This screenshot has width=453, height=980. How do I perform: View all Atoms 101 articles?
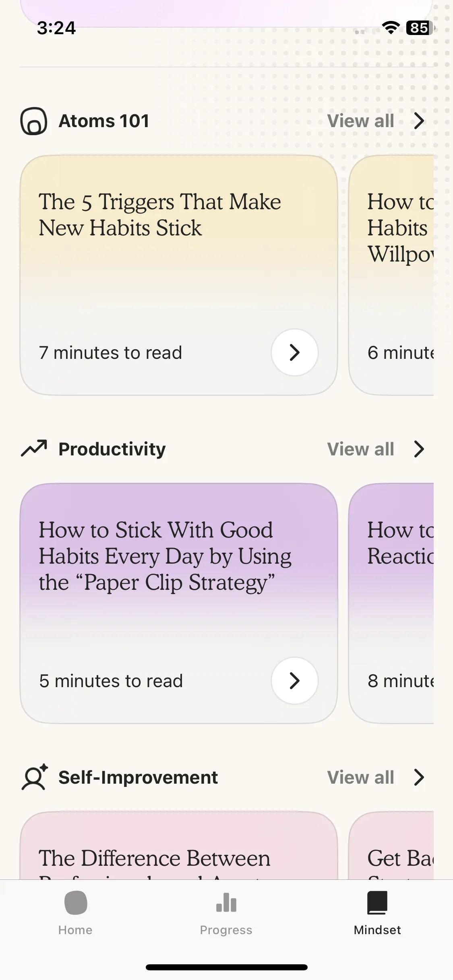(361, 121)
